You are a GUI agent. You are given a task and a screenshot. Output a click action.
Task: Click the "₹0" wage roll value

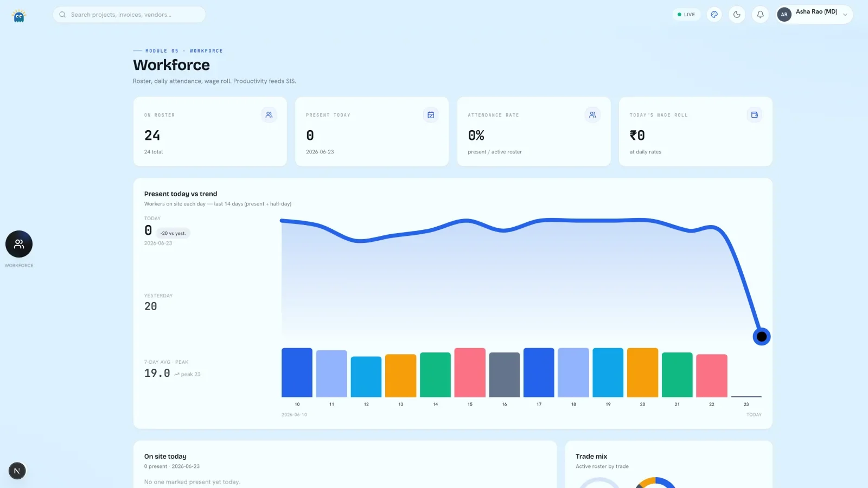click(x=637, y=136)
